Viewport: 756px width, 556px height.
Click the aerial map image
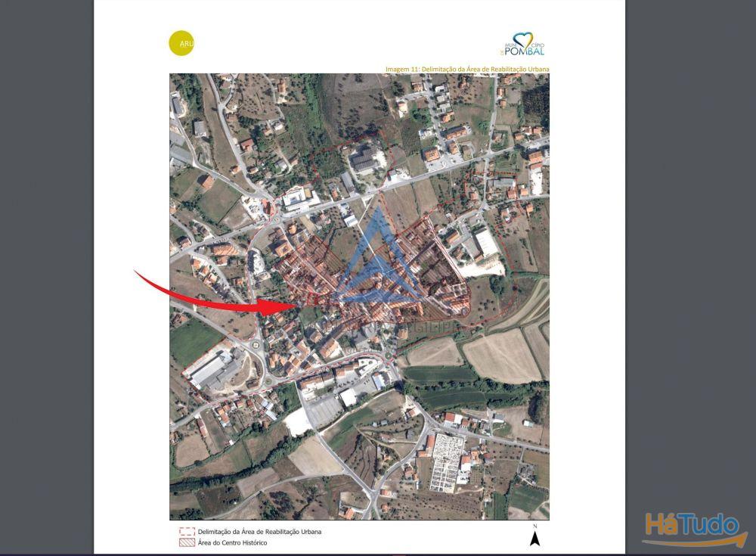coord(359,297)
